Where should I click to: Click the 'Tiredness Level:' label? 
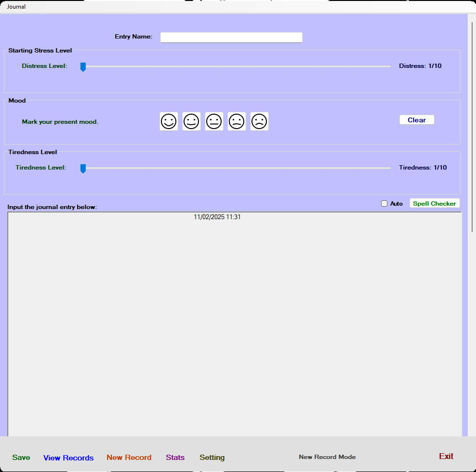(40, 168)
